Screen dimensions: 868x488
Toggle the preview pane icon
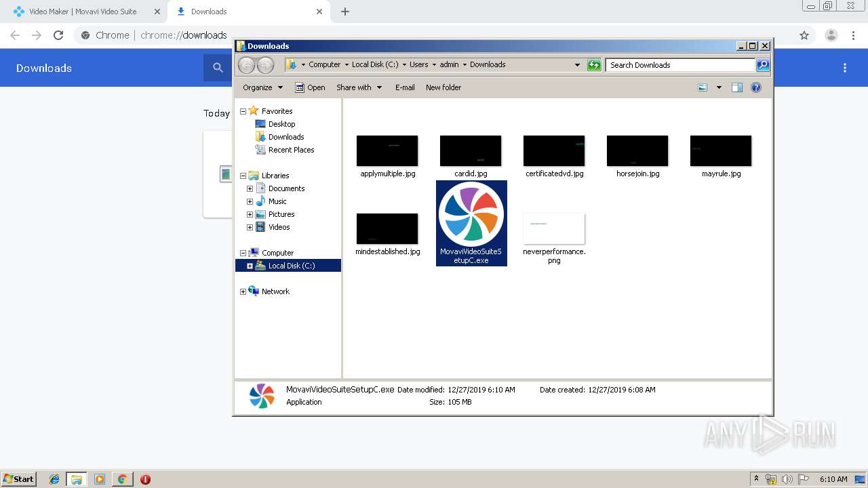[737, 87]
